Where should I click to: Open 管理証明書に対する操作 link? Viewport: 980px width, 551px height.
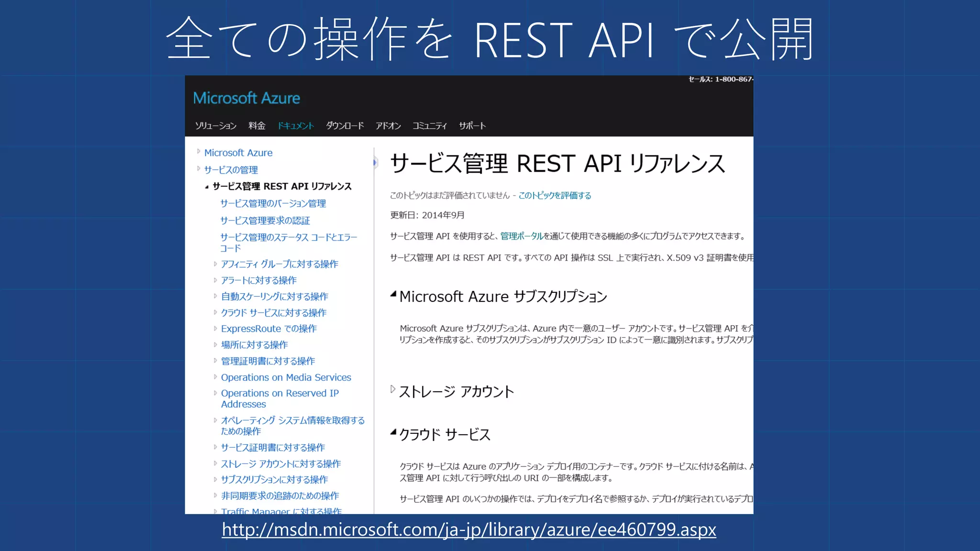click(x=268, y=361)
